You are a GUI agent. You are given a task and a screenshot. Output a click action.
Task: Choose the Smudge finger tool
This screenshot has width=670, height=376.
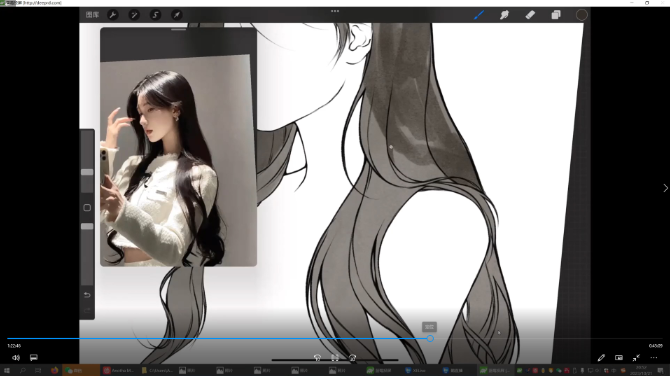(504, 15)
